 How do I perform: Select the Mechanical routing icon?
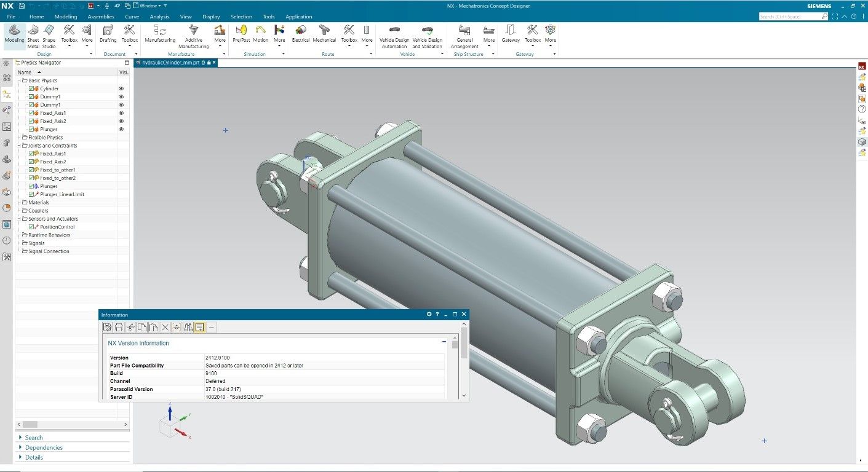point(324,35)
